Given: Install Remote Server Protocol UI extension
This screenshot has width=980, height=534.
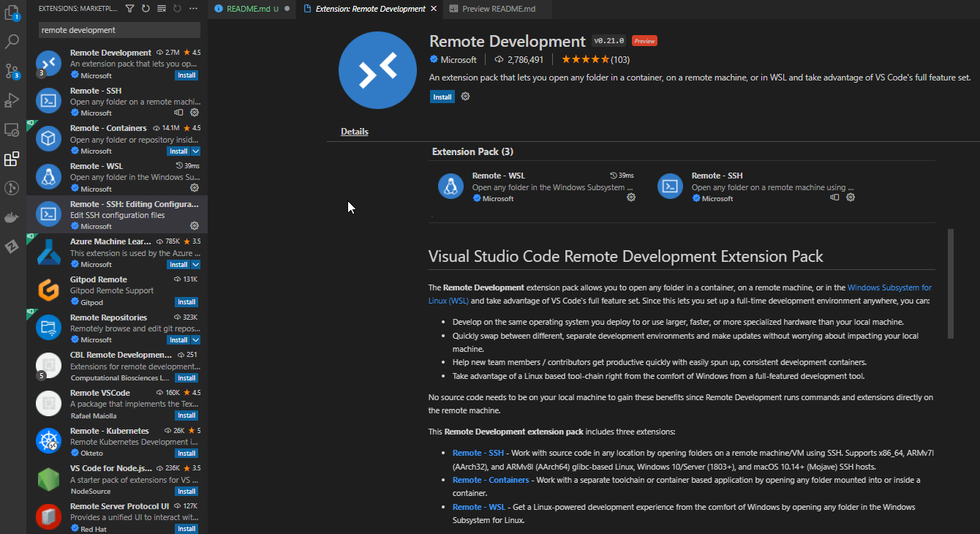Looking at the screenshot, I should (186, 529).
